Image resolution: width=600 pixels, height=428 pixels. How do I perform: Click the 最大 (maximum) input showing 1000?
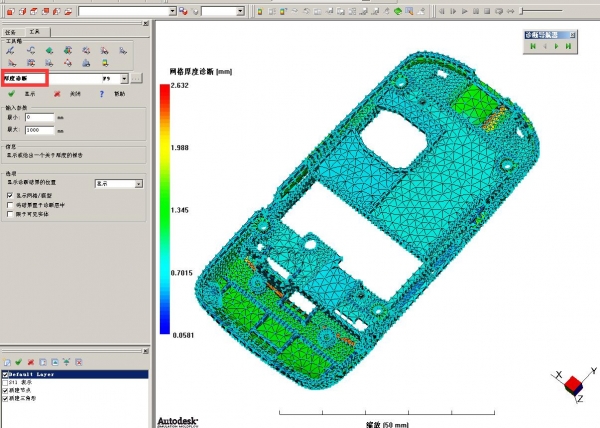40,130
